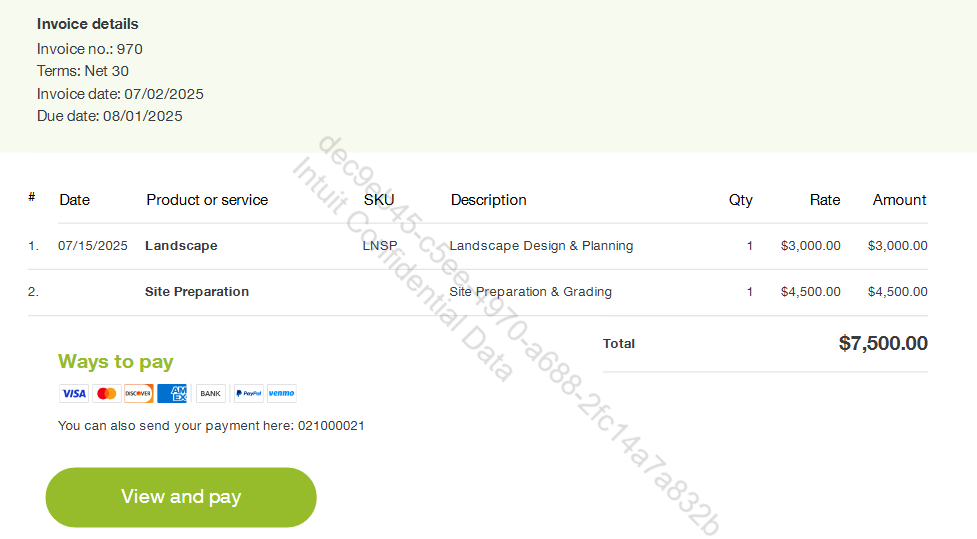Open the View and pay button
Viewport: 977px width, 539px height.
(x=181, y=497)
